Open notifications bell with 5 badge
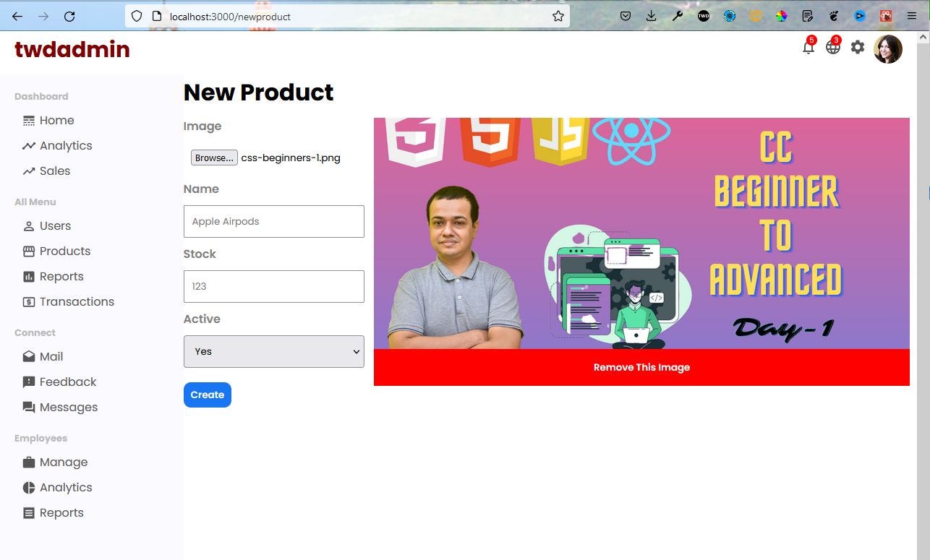 809,47
